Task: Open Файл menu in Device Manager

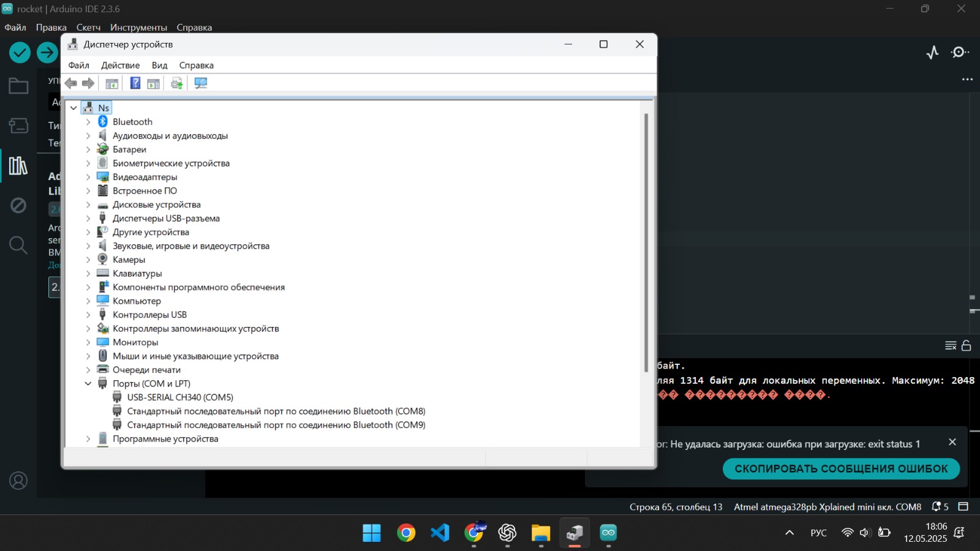Action: point(78,66)
